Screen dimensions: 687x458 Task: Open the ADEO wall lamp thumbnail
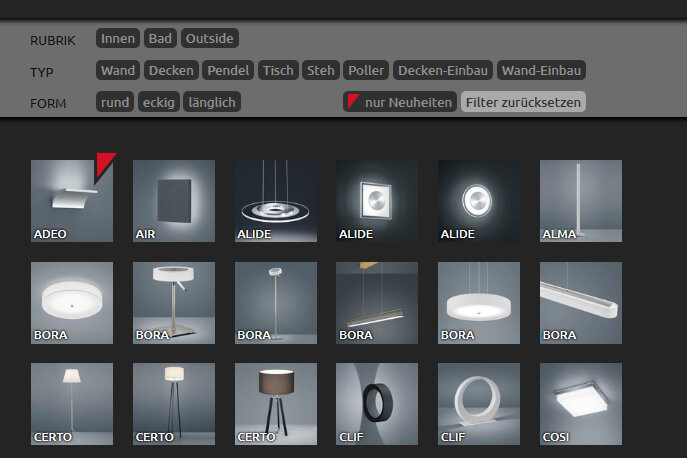72,201
